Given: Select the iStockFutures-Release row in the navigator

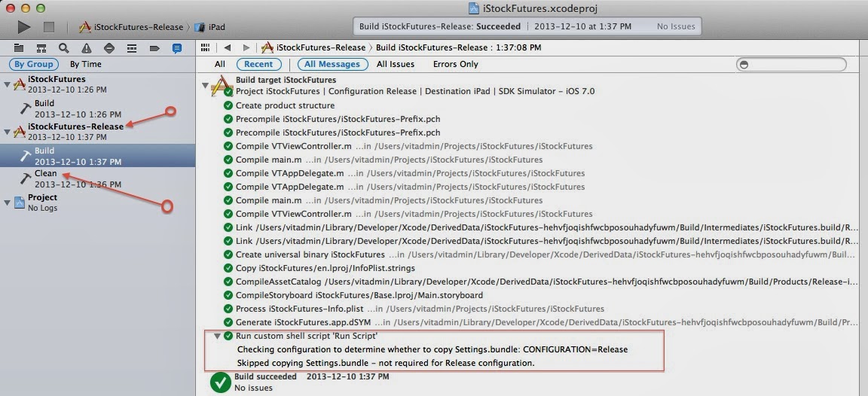Looking at the screenshot, I should tap(97, 132).
